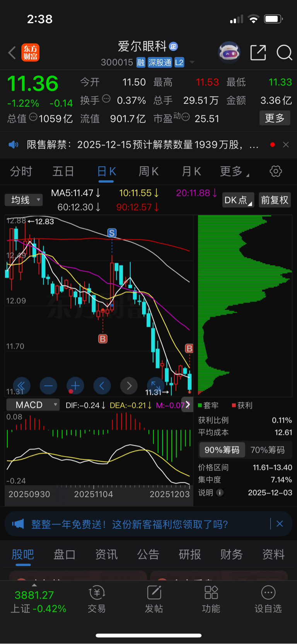The width and height of the screenshot is (297, 644).
Task: Switch to 日K tab
Action: [x=106, y=171]
